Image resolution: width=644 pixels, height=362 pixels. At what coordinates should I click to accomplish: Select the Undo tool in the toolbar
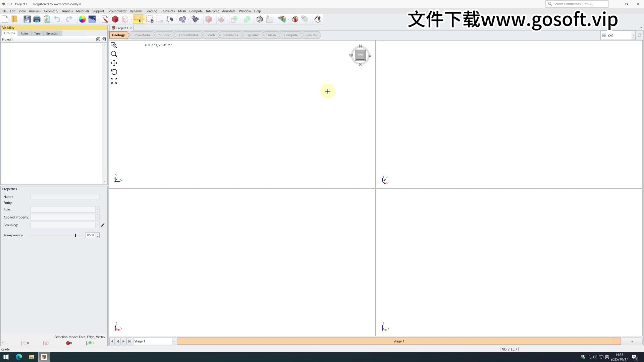point(57,19)
